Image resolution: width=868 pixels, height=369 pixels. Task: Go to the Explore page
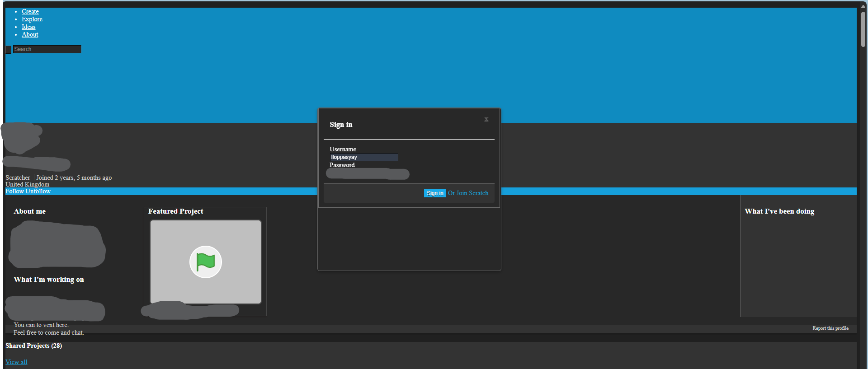click(x=32, y=19)
